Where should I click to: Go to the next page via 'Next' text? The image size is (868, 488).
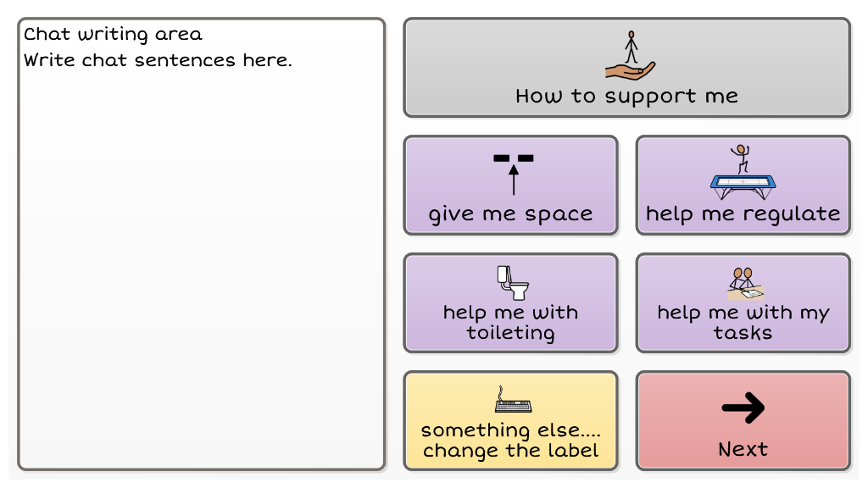(743, 449)
